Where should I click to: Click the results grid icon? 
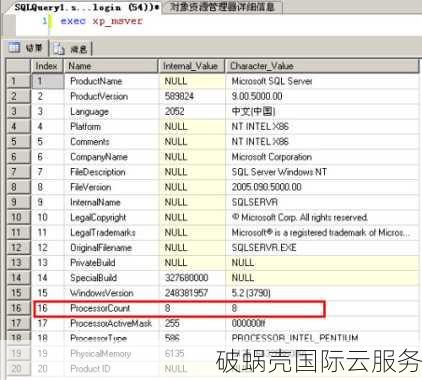tap(14, 48)
